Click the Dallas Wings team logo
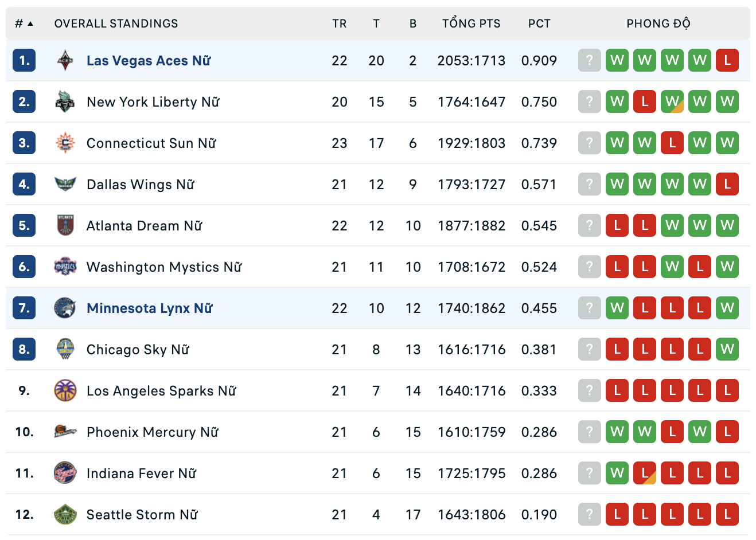This screenshot has width=756, height=540. (x=65, y=184)
